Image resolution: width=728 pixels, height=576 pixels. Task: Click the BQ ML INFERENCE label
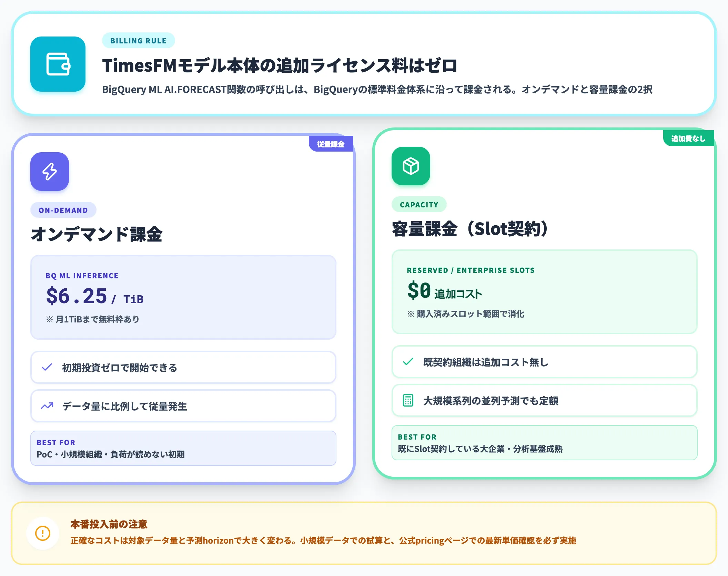(x=82, y=276)
